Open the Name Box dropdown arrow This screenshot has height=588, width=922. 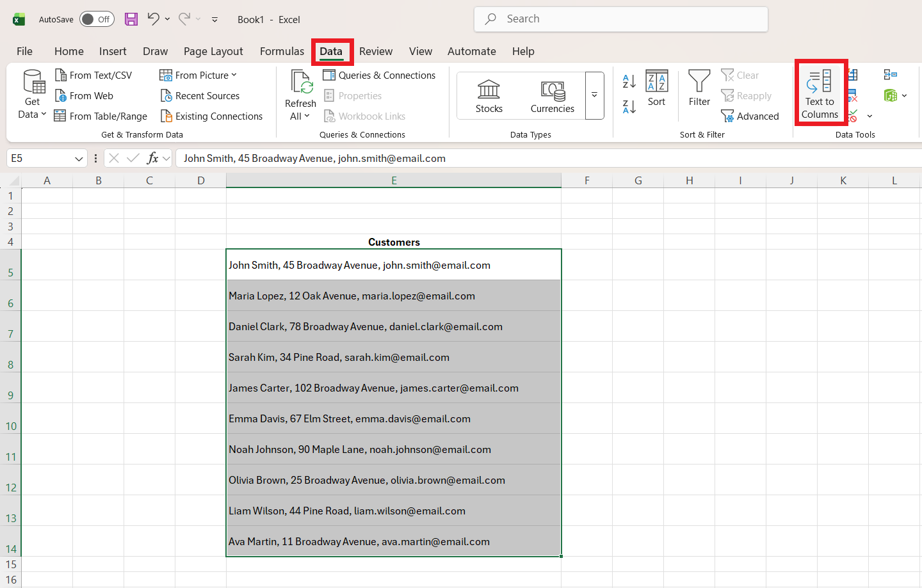coord(79,159)
